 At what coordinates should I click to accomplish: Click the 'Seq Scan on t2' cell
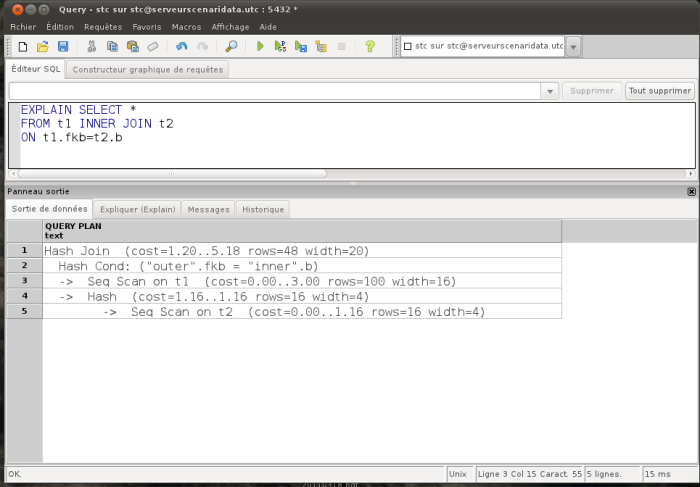click(x=302, y=312)
